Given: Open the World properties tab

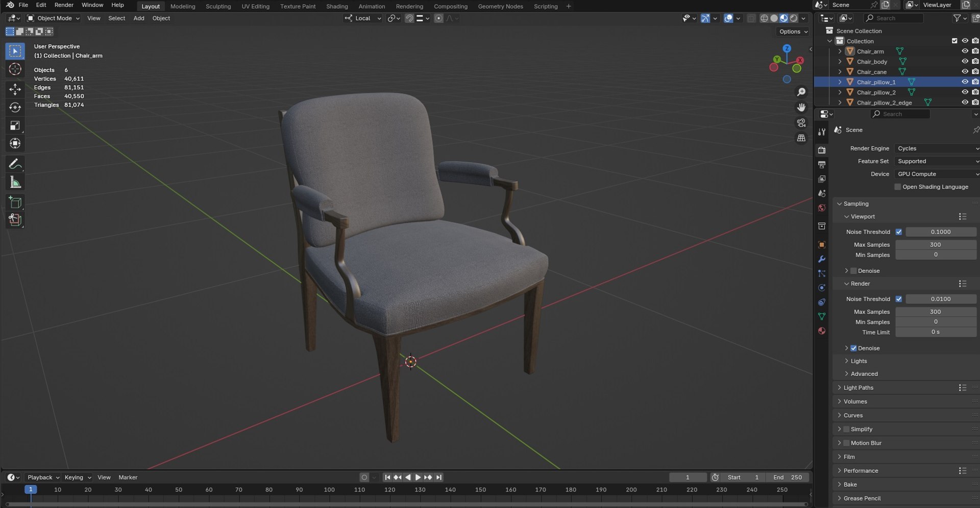Looking at the screenshot, I should 822,208.
